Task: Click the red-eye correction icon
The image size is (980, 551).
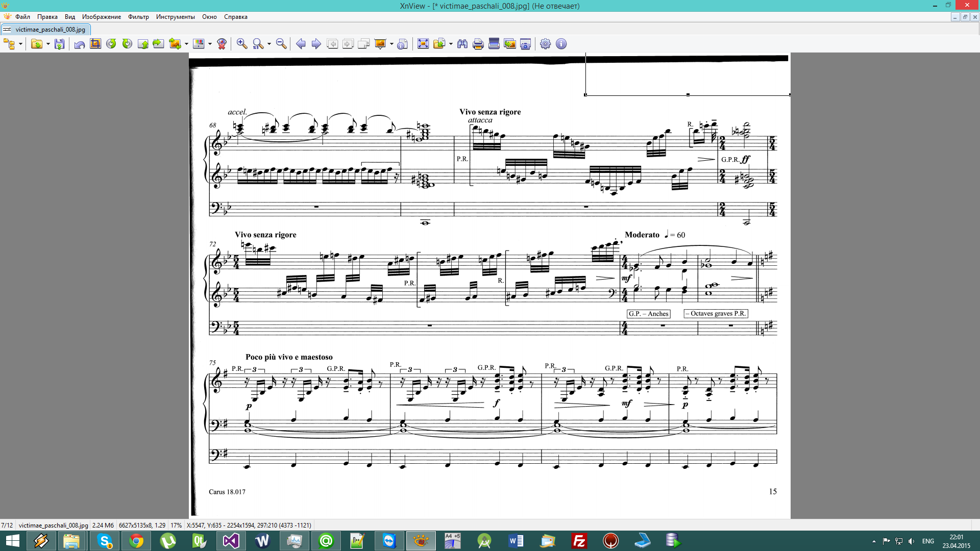Action: click(222, 44)
